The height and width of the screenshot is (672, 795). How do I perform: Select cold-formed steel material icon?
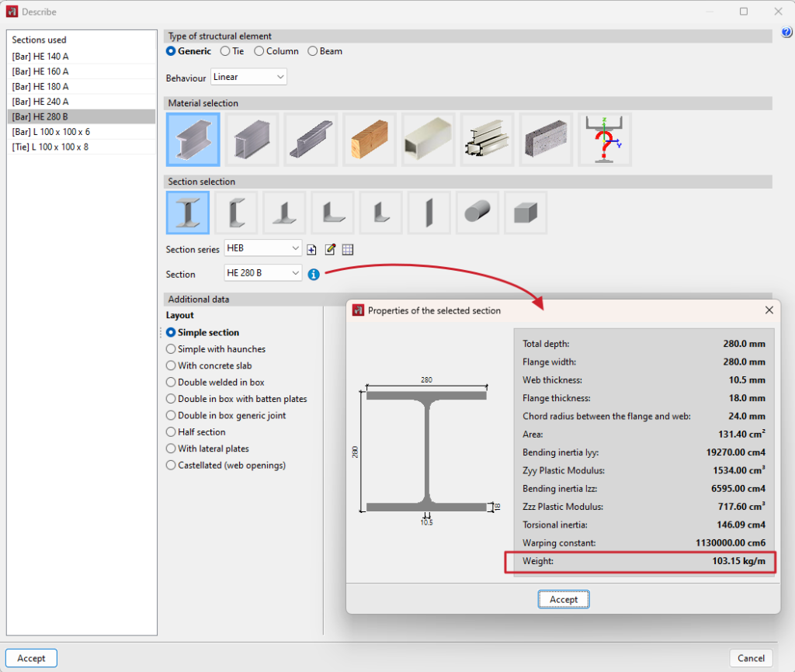coord(311,140)
